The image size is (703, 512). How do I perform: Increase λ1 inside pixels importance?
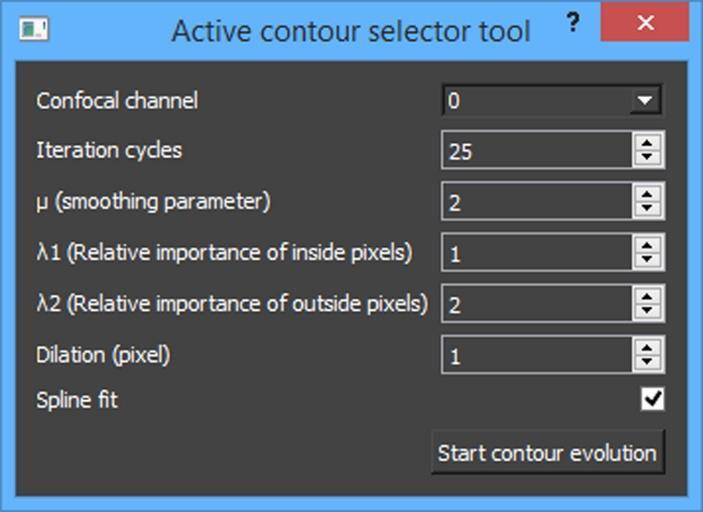[647, 245]
